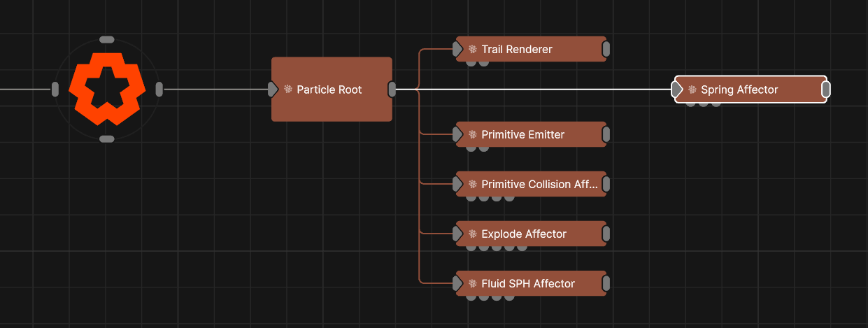Click the Fluid SPH Affector input arrow

point(457,284)
